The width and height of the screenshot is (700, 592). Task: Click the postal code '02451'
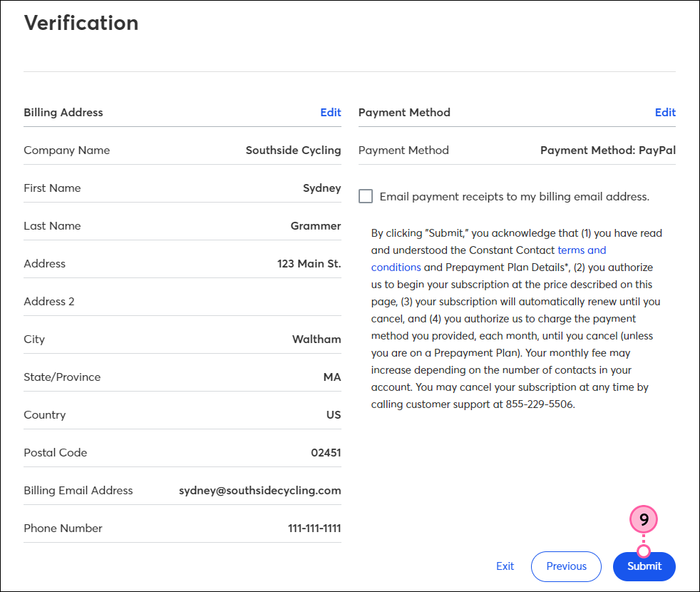(326, 453)
